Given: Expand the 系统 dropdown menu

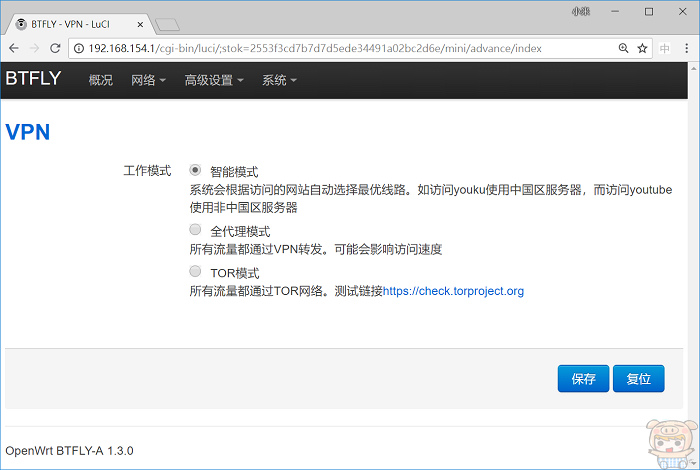Looking at the screenshot, I should [x=279, y=80].
